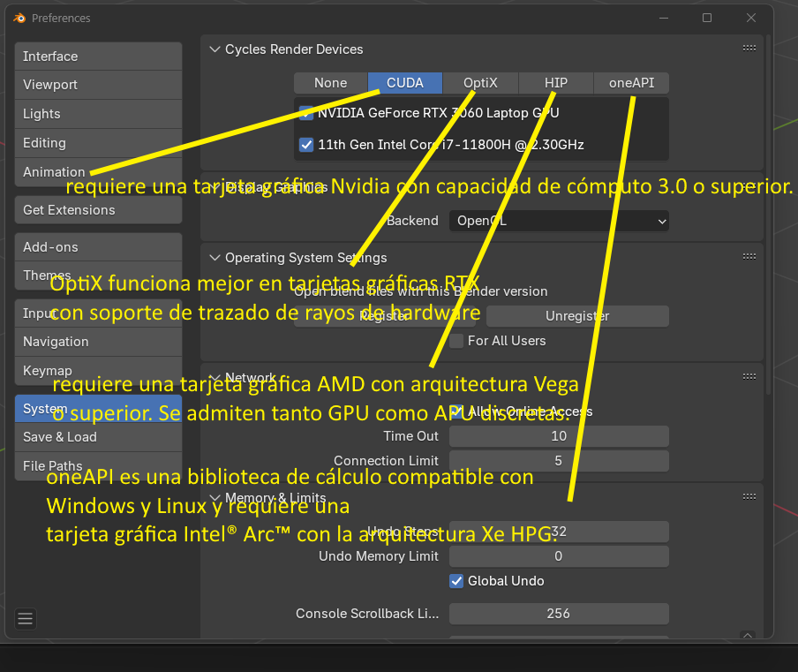
Task: Toggle Global Undo checkbox
Action: click(456, 581)
